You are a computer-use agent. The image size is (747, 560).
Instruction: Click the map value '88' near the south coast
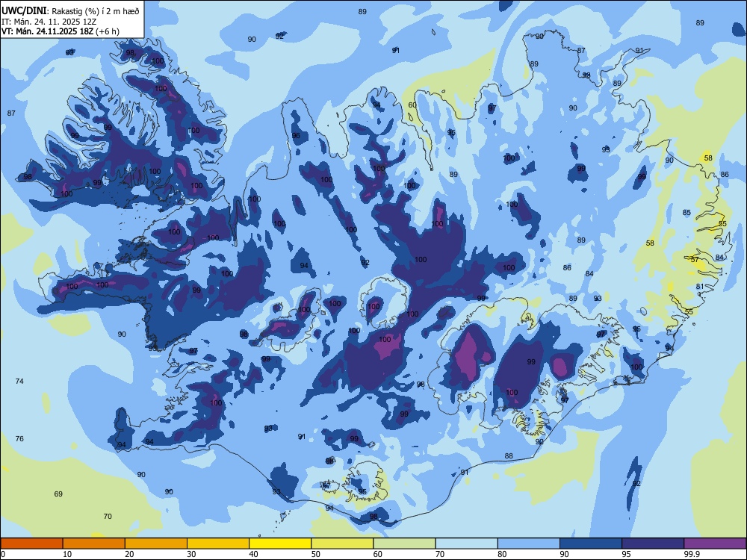[509, 455]
